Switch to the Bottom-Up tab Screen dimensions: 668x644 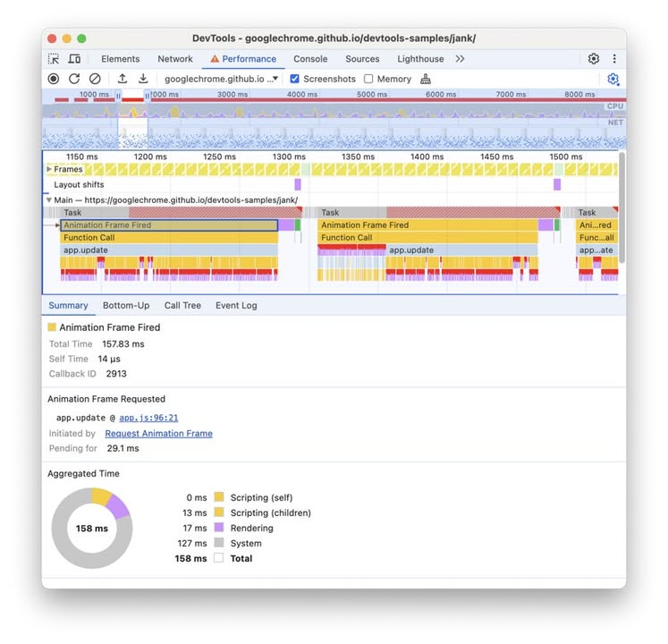click(126, 305)
